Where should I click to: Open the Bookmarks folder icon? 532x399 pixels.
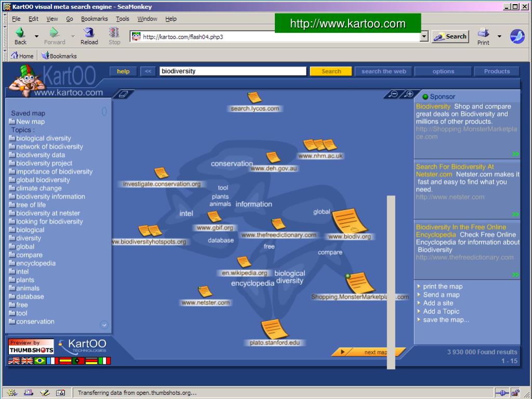point(45,55)
